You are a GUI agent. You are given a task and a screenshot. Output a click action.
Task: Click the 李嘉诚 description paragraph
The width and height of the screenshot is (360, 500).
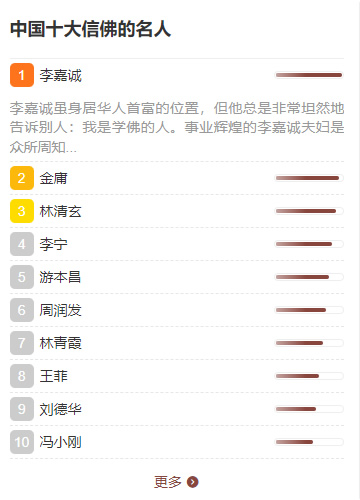point(177,127)
